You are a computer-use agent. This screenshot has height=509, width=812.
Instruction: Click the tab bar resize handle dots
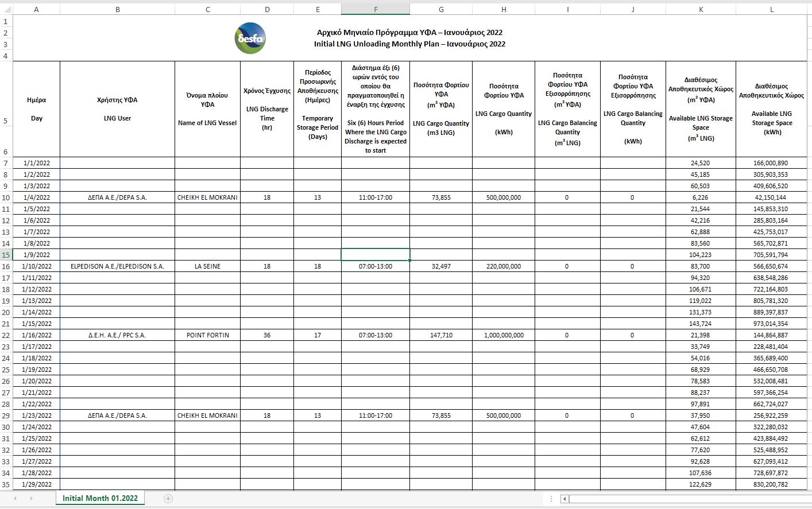tap(551, 499)
